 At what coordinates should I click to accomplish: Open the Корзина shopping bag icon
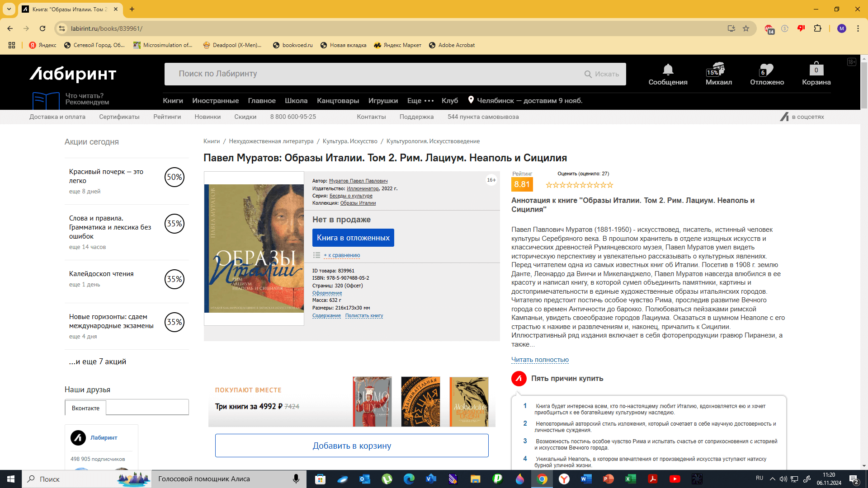(x=816, y=69)
